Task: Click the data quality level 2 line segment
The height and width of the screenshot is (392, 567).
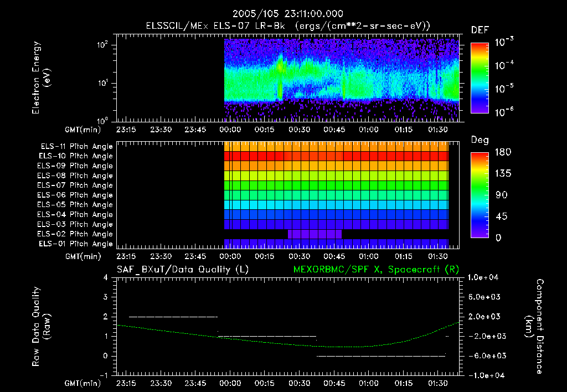Action: click(173, 317)
